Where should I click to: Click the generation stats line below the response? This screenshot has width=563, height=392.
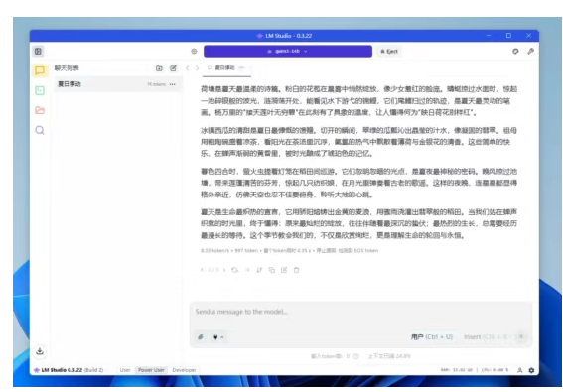(289, 250)
